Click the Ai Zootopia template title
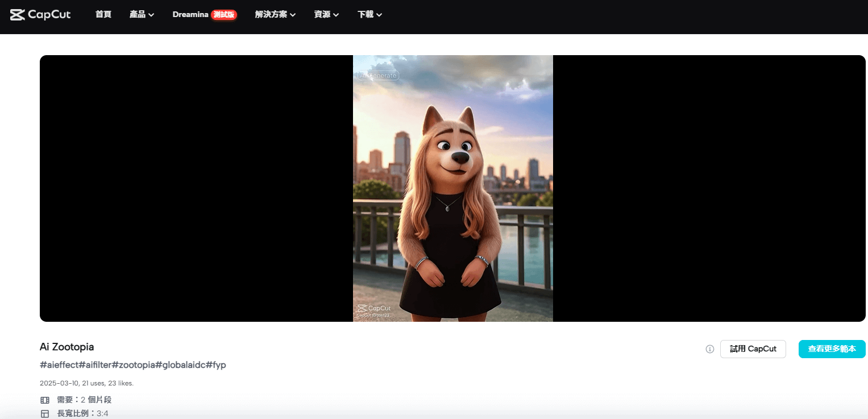This screenshot has width=868, height=419. [x=67, y=347]
